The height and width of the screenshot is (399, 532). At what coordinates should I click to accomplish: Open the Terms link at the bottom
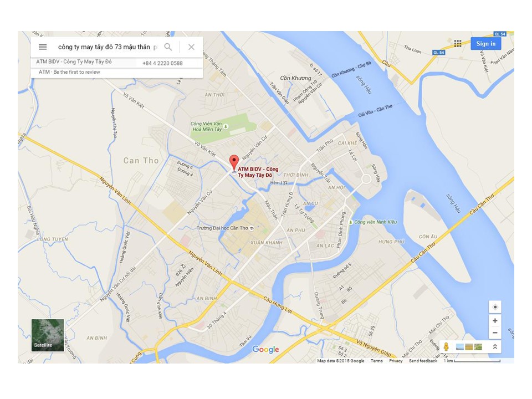(377, 361)
